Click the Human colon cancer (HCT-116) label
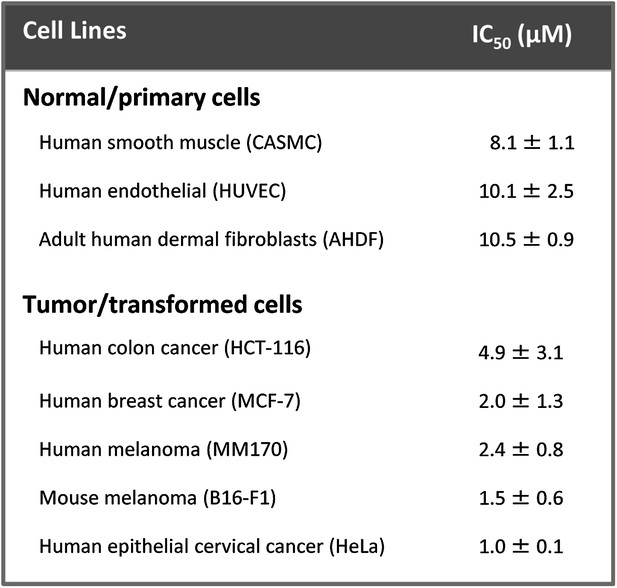The width and height of the screenshot is (617, 588). (x=175, y=348)
